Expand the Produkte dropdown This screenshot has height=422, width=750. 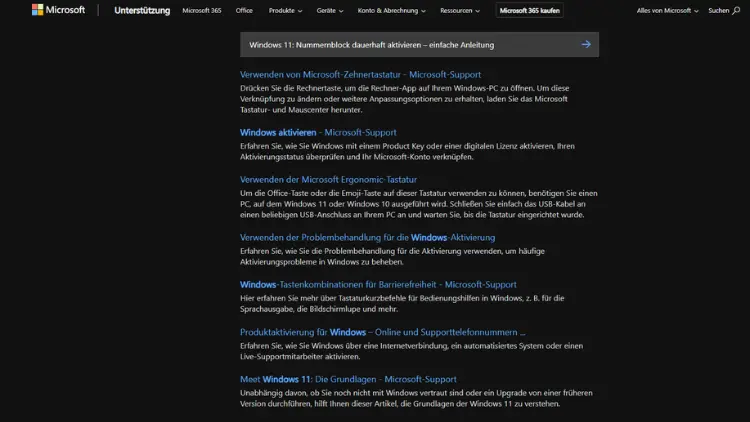[x=286, y=11]
